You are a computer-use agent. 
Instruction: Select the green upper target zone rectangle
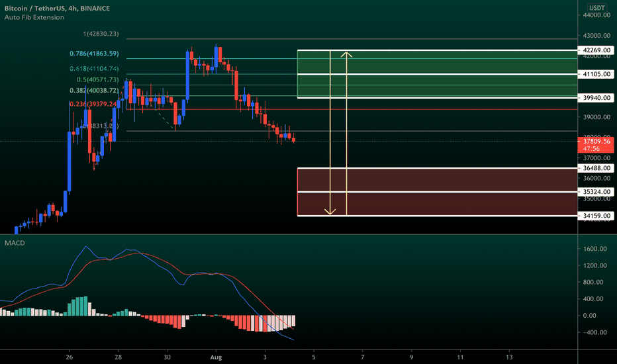437,74
